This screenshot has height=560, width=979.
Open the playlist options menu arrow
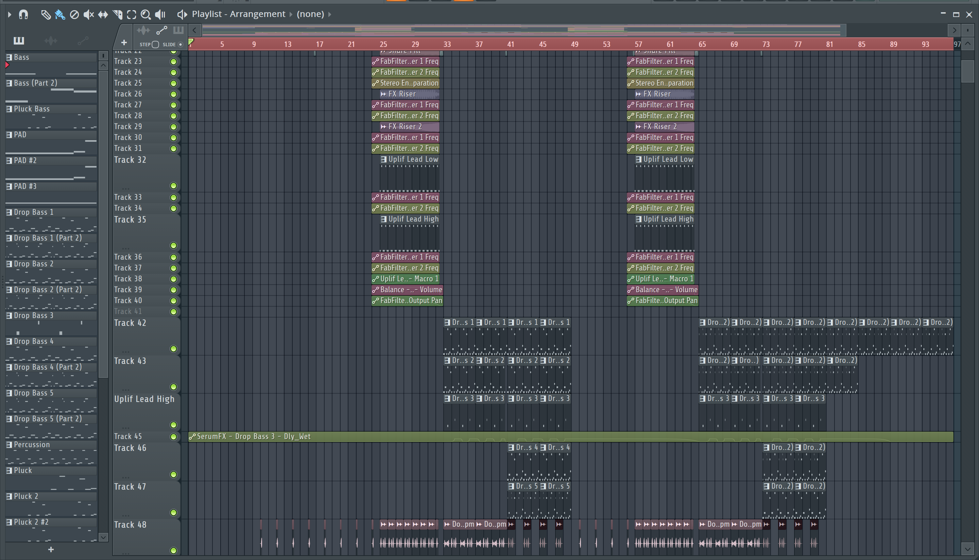(x=9, y=14)
